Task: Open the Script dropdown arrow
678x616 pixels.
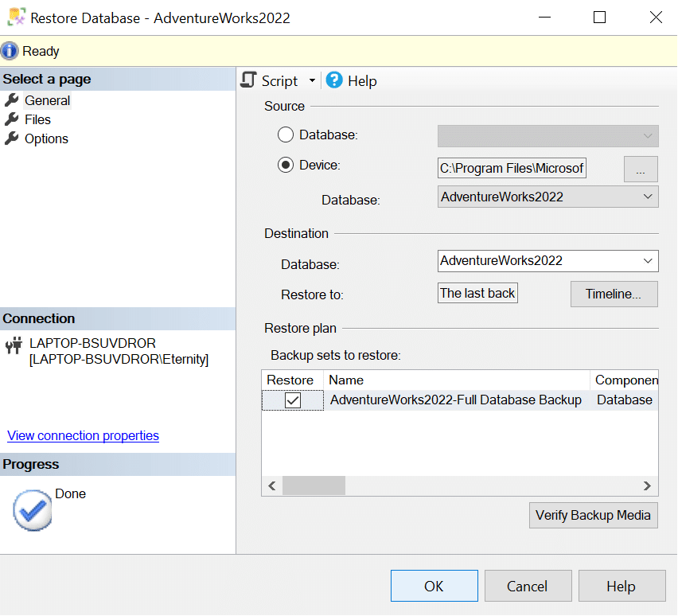Action: click(311, 80)
